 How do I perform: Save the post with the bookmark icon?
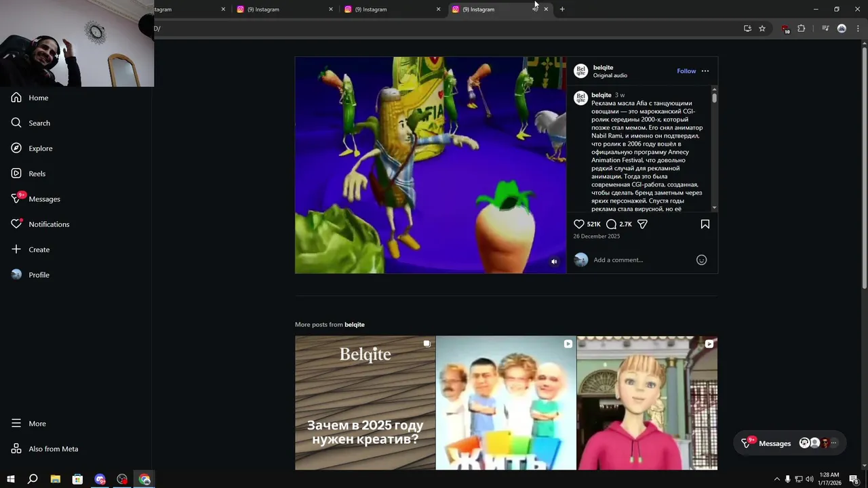tap(705, 224)
